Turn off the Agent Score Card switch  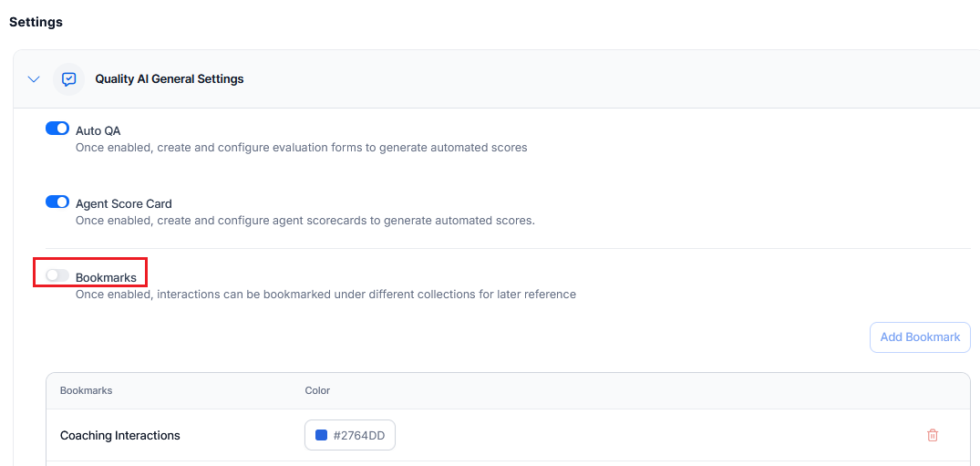click(57, 202)
